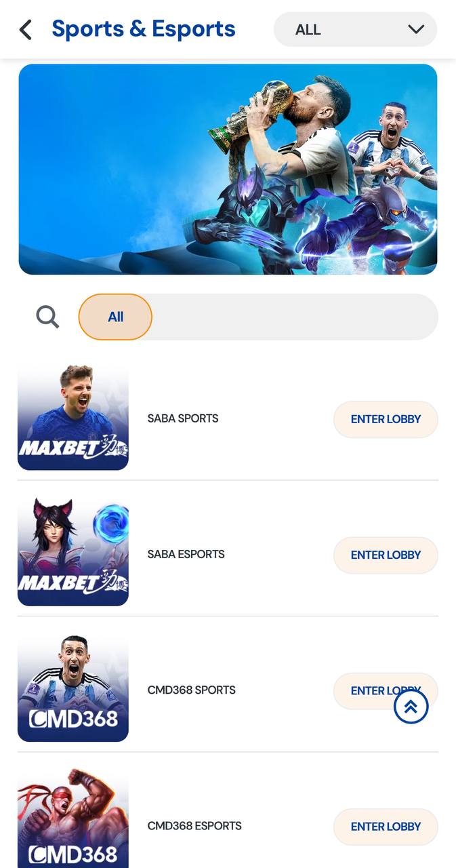456x868 pixels.
Task: Select the All filter chip
Action: [115, 317]
